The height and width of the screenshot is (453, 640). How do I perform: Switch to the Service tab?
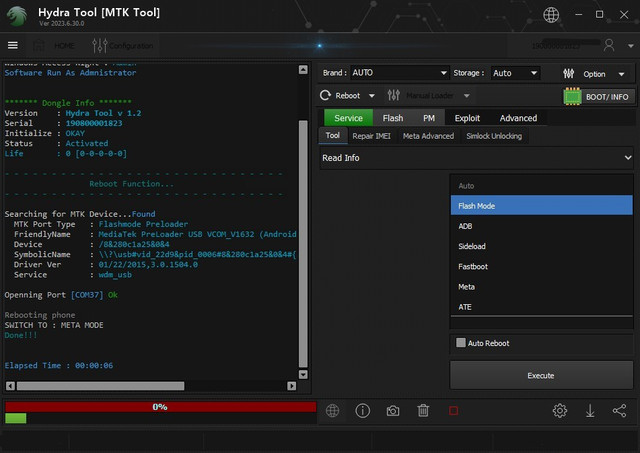point(348,118)
